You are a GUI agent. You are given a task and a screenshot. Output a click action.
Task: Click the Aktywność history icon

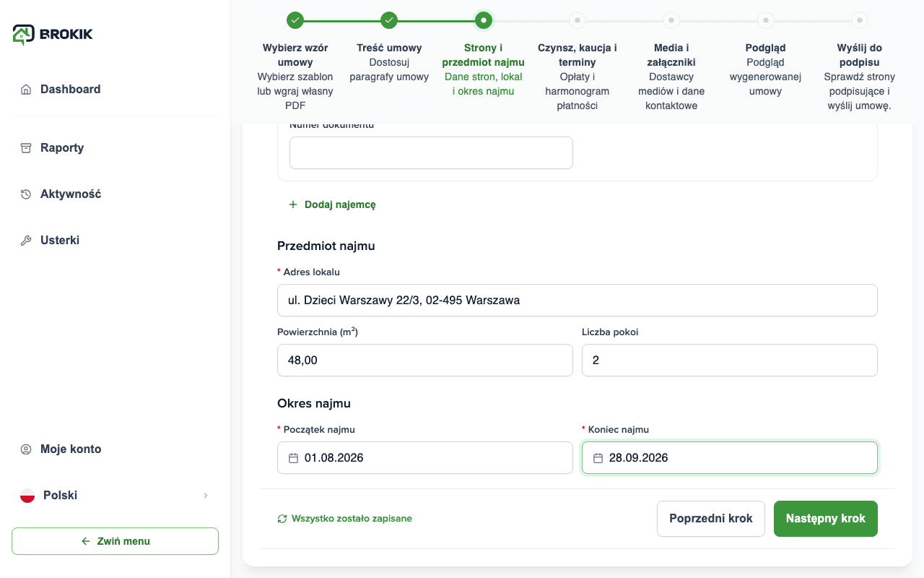(26, 194)
